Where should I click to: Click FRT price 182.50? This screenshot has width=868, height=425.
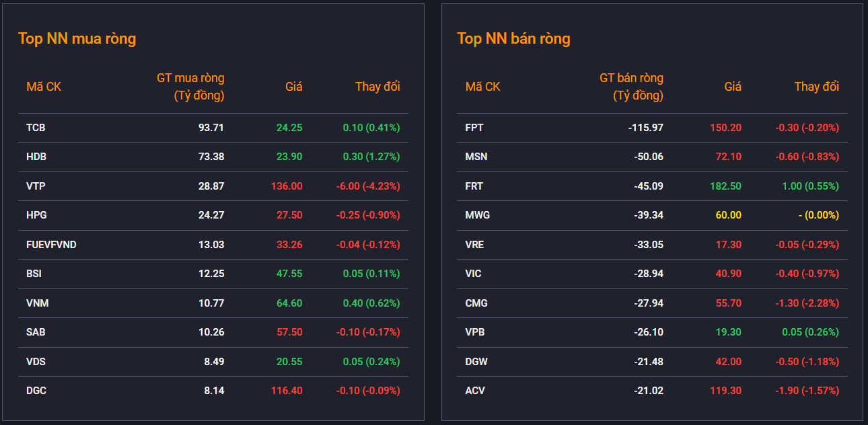[725, 186]
